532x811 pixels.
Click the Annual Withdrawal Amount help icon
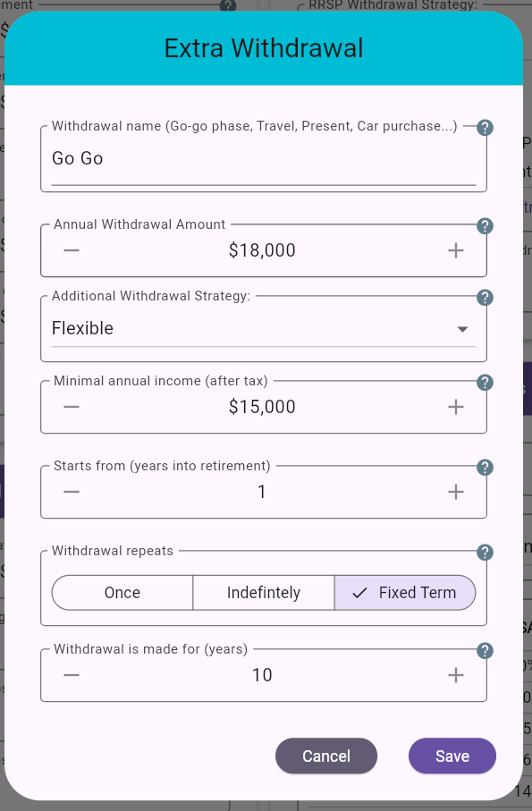coord(484,226)
